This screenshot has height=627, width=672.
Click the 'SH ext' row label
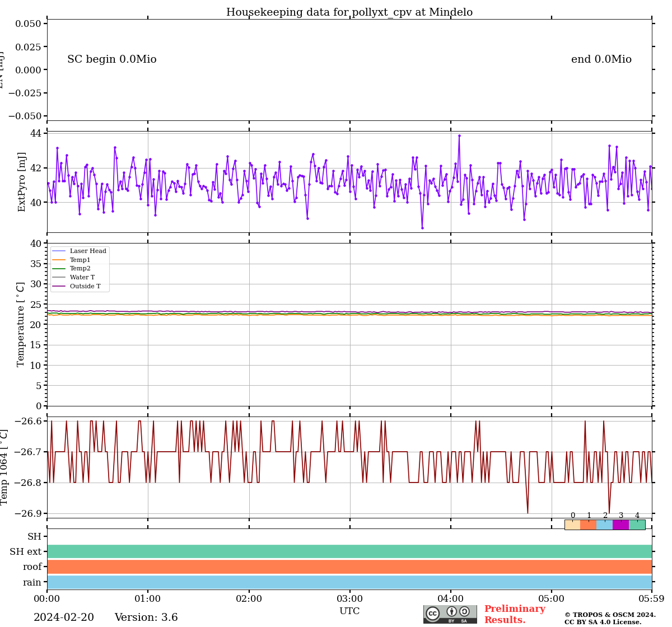[26, 552]
